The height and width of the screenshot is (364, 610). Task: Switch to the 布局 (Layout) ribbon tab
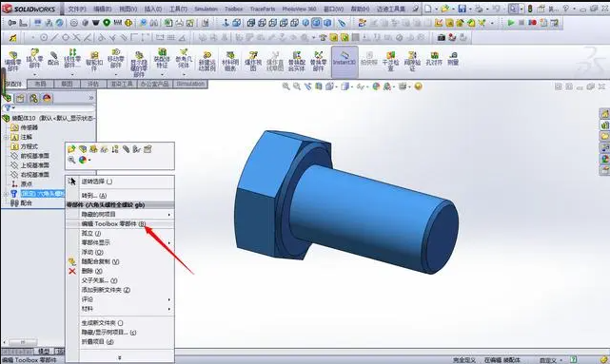pos(41,84)
